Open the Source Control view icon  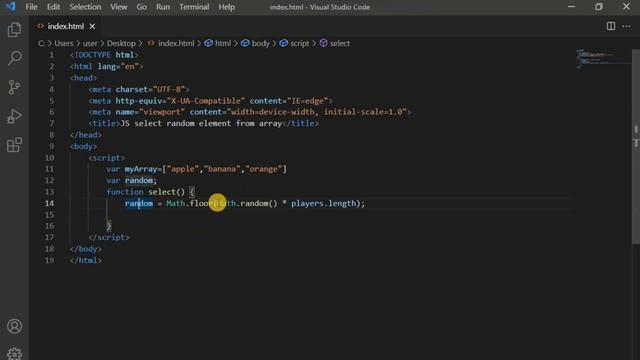[14, 87]
